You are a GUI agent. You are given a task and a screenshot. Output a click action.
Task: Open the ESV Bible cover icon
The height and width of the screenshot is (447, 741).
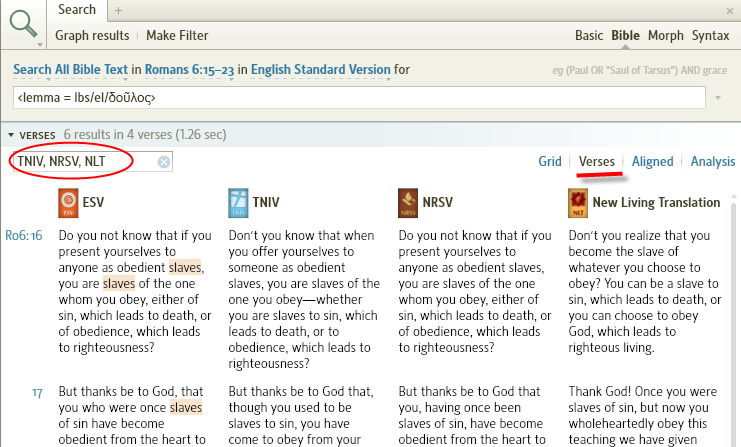click(68, 203)
